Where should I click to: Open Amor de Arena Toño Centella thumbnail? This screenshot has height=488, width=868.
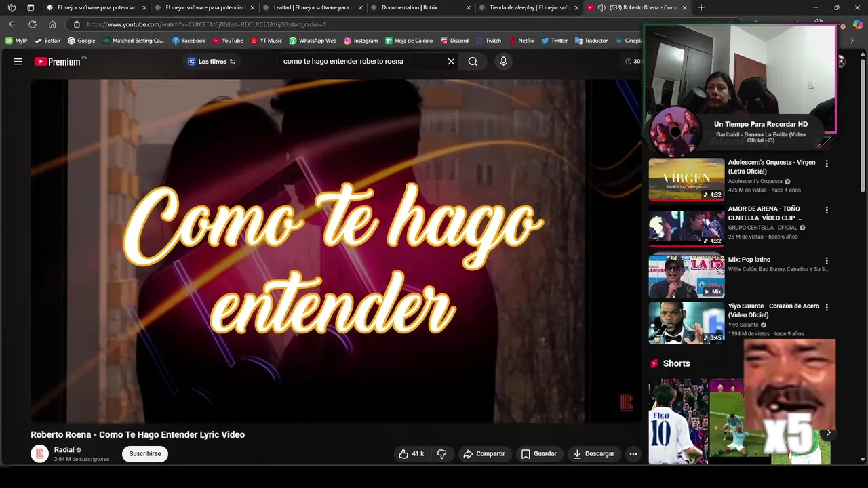[x=686, y=226]
